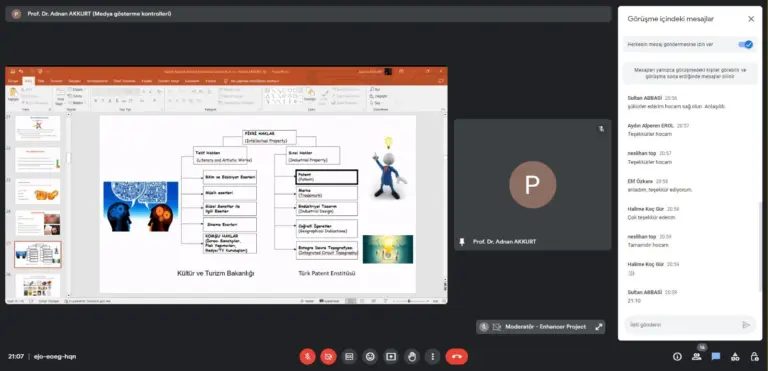Show the participants list
768x371 pixels.
[696, 357]
